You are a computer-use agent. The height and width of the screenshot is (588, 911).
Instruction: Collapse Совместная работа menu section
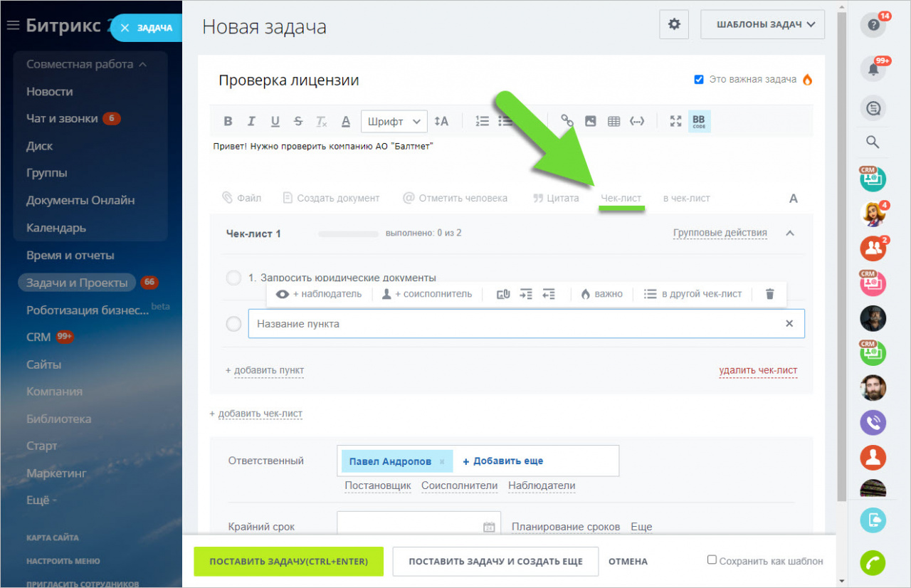[x=87, y=64]
